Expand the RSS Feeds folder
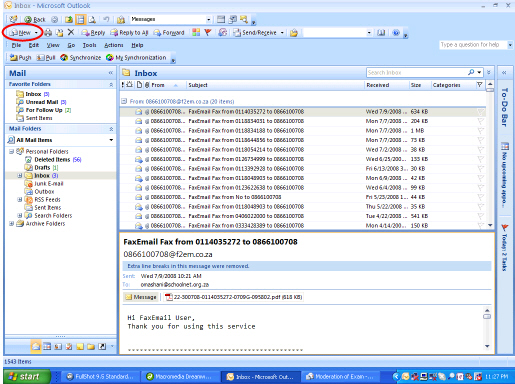 [x=20, y=200]
